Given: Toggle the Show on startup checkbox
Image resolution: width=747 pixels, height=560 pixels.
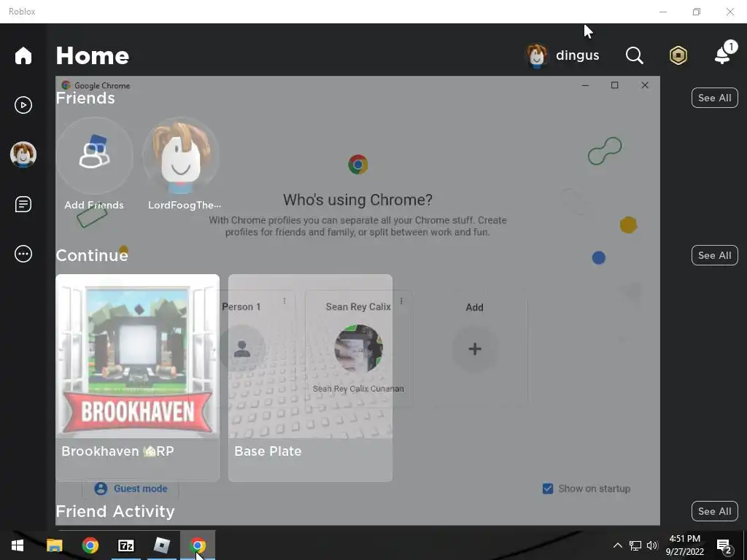Looking at the screenshot, I should pyautogui.click(x=548, y=489).
